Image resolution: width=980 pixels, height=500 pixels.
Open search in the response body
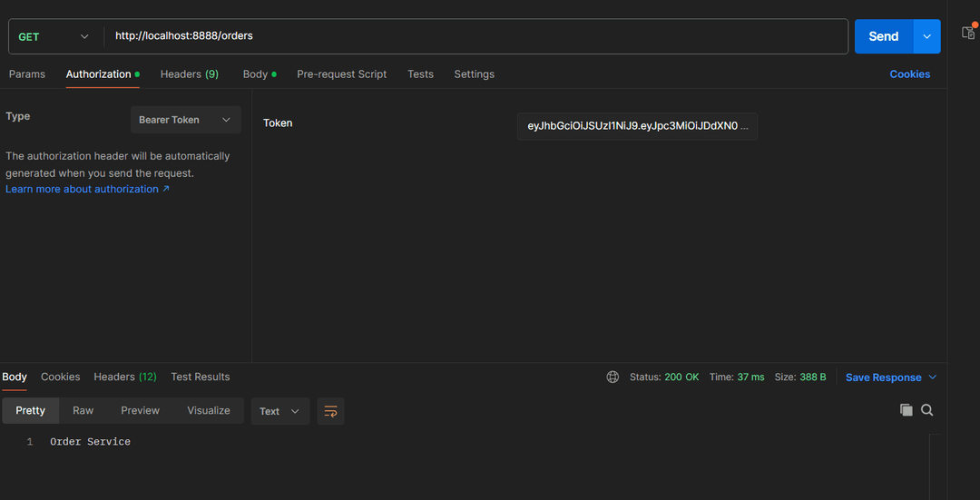click(926, 410)
